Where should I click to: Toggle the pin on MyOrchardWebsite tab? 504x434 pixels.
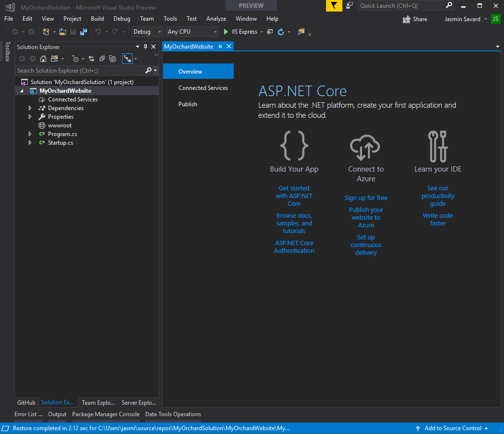(x=220, y=47)
